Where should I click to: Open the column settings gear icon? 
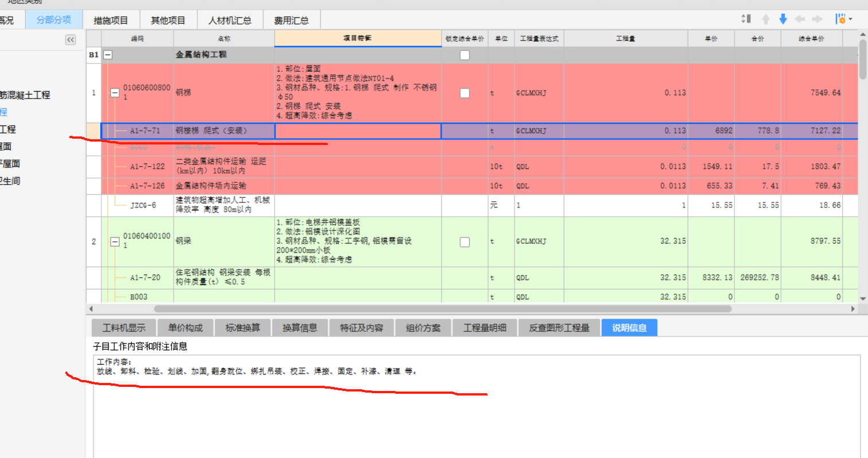pos(840,19)
